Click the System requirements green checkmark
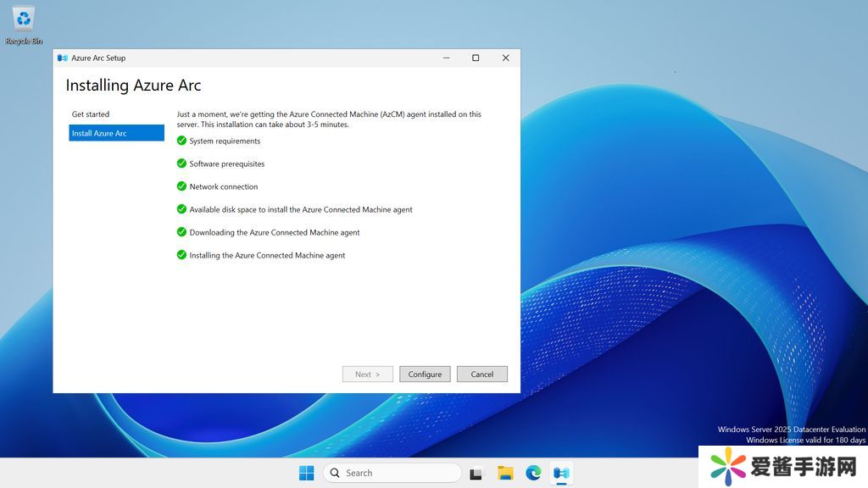Screen dimensions: 868x488 tap(181, 141)
